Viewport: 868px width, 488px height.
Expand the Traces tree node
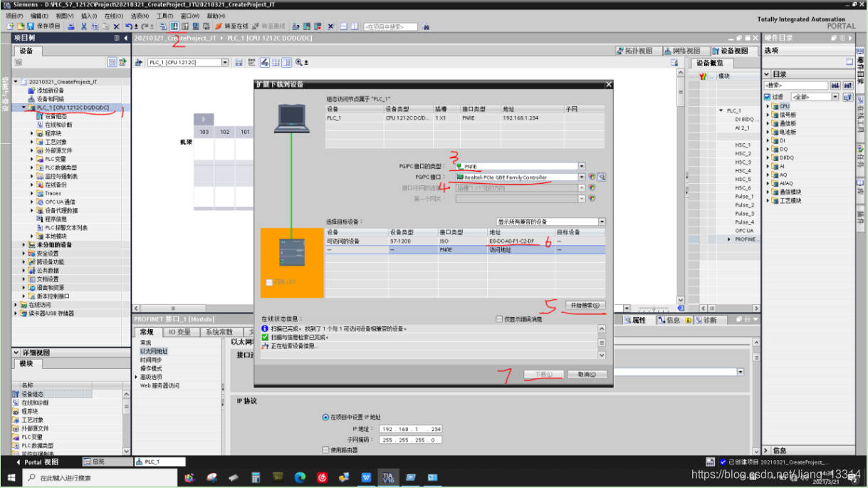point(32,193)
